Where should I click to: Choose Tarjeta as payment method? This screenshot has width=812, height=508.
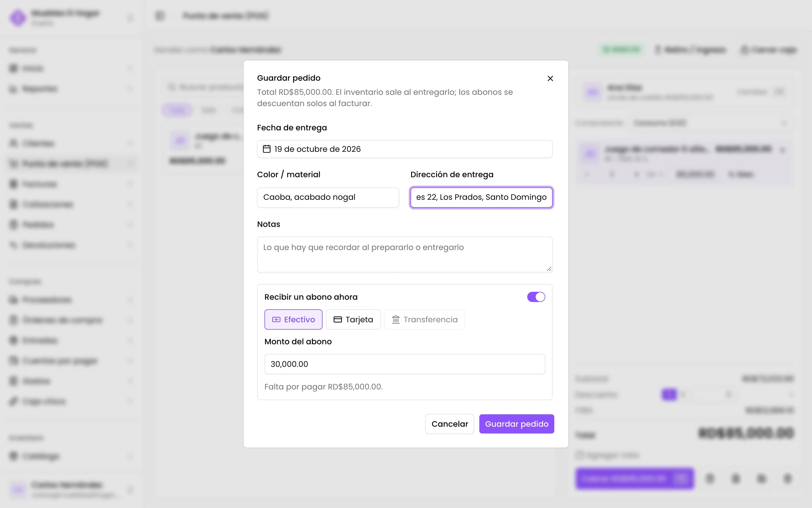point(353,319)
